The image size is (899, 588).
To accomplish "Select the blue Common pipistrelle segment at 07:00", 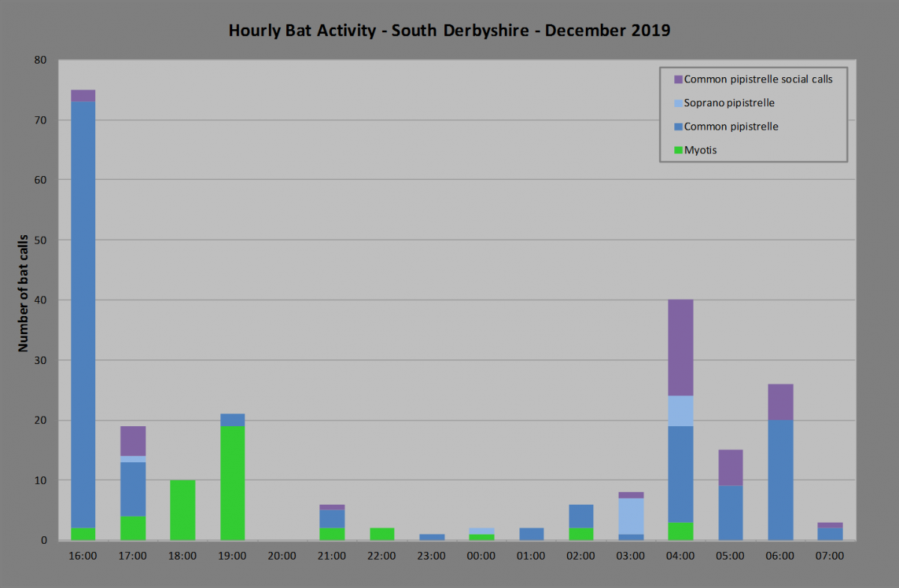I will coord(830,534).
